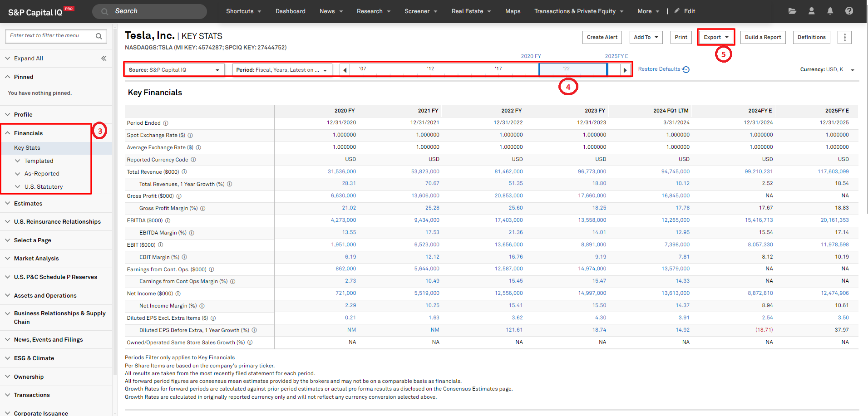Click the search magnifier in top bar
The height and width of the screenshot is (416, 868).
pos(104,11)
